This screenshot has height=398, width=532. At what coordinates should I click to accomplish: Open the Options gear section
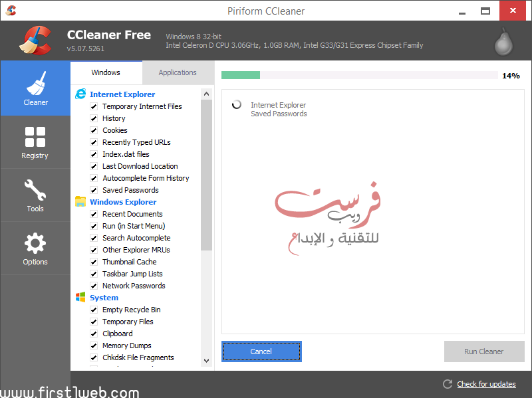click(x=35, y=249)
